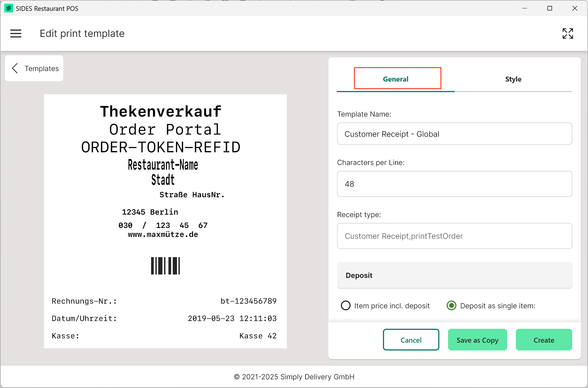Switch to the General tab

(396, 79)
